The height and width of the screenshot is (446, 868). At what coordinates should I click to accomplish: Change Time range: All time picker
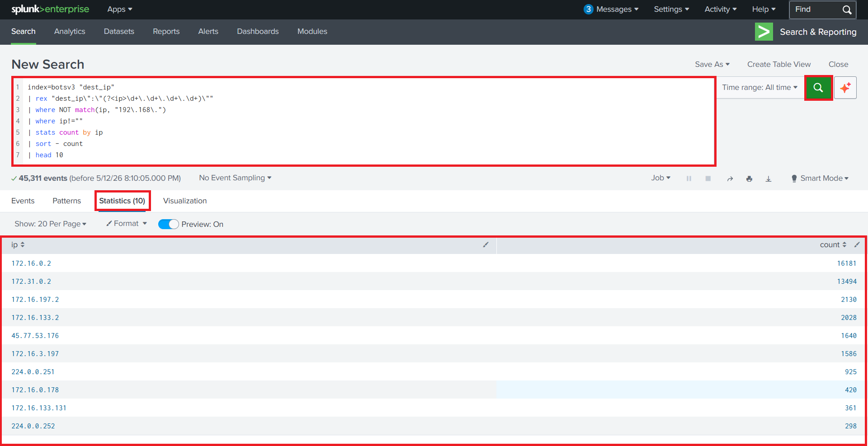[x=759, y=87]
